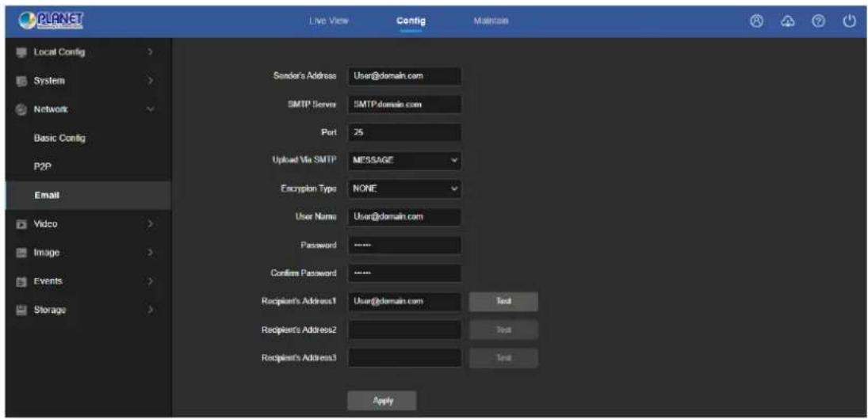The height and width of the screenshot is (419, 868).
Task: Open Basic Config submenu item
Action: (59, 138)
